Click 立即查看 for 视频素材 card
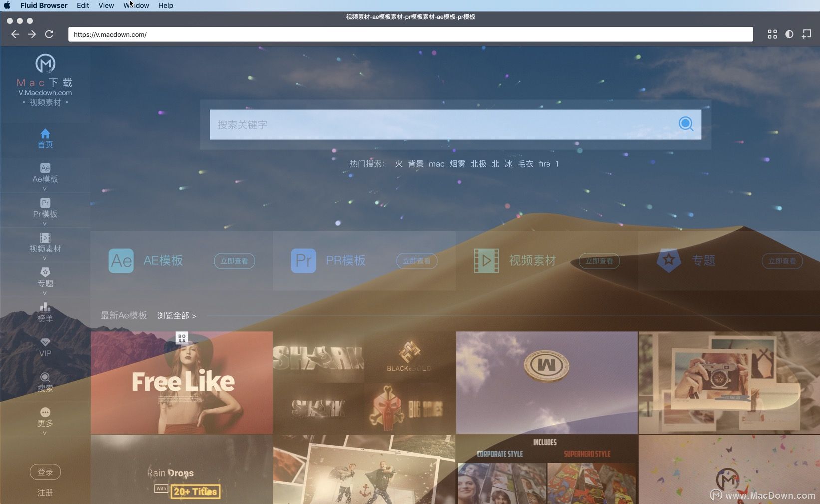Viewport: 820px width, 504px height. click(x=599, y=261)
